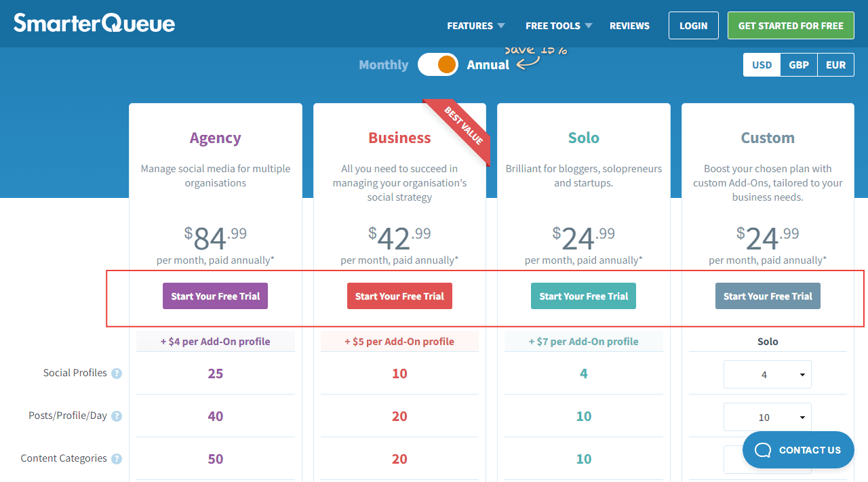The width and height of the screenshot is (868, 482).
Task: Expand the Free Tools menu
Action: coord(558,26)
